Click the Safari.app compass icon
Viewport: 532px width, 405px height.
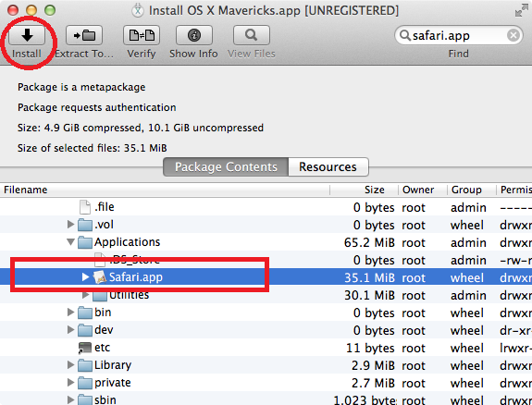coord(100,277)
